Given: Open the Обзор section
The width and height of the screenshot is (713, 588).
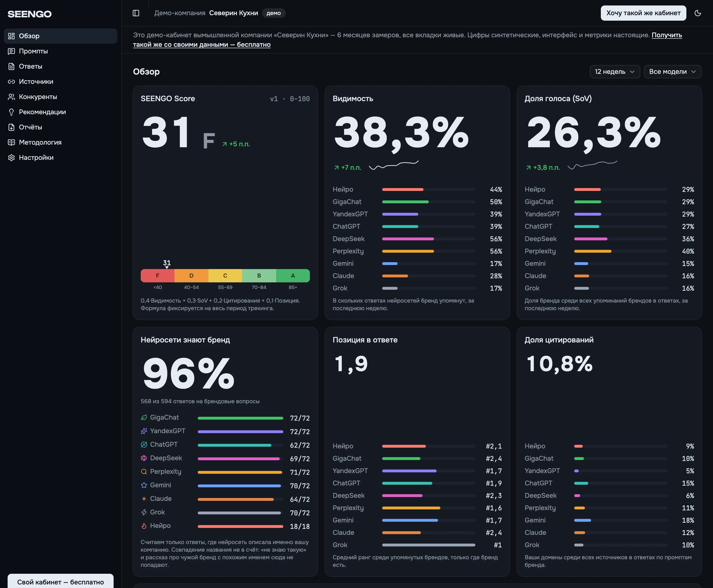Looking at the screenshot, I should 61,36.
